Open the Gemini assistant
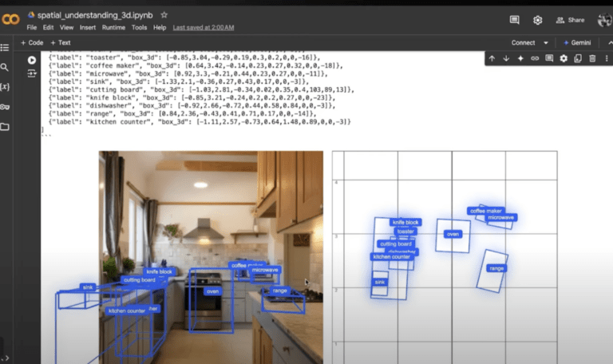 coord(577,42)
